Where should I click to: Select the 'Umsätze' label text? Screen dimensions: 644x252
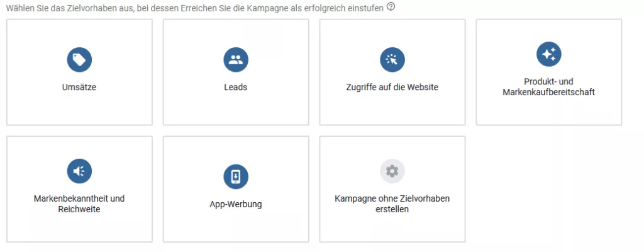pos(79,88)
